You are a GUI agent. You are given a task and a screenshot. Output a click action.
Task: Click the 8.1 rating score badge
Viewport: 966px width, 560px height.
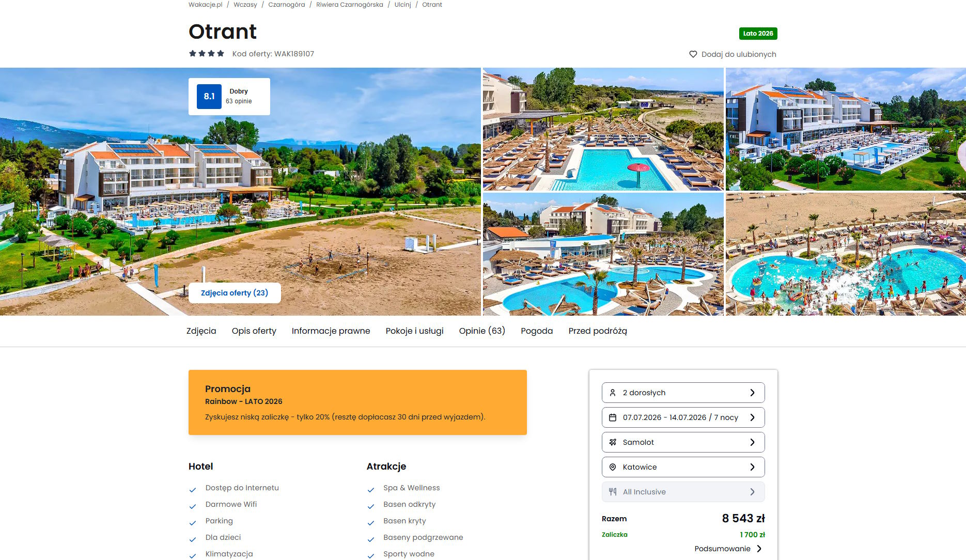click(209, 97)
